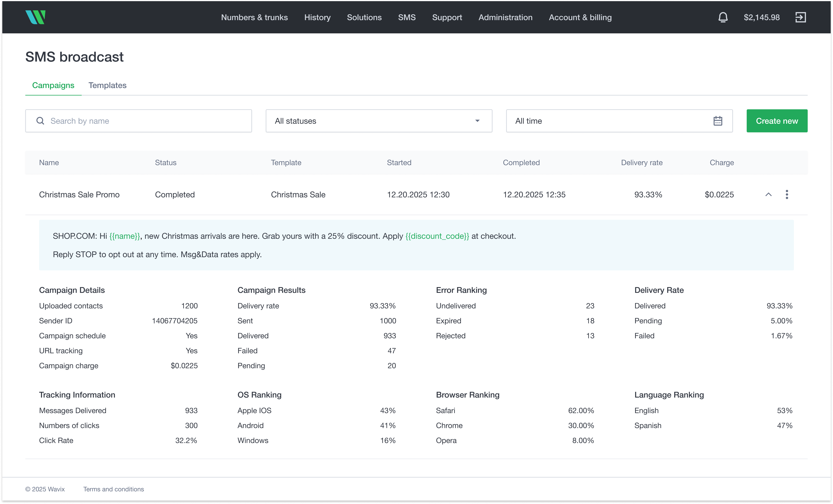
Task: Open Account & billing
Action: coord(580,17)
